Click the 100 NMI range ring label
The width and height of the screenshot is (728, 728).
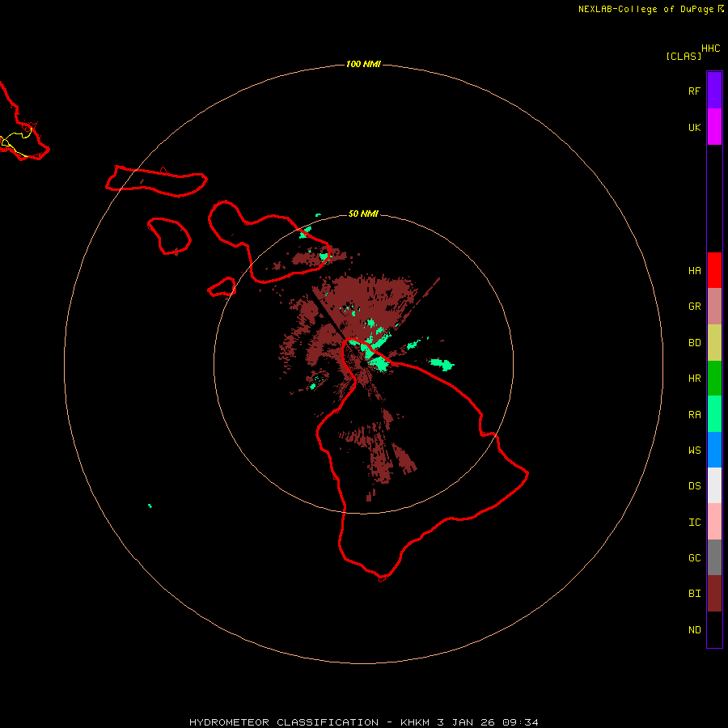pos(363,64)
